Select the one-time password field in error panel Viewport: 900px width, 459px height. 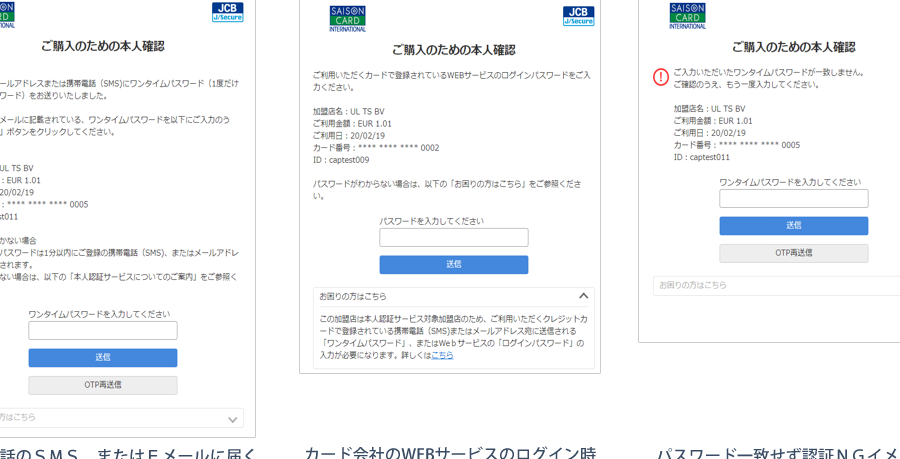pos(793,199)
